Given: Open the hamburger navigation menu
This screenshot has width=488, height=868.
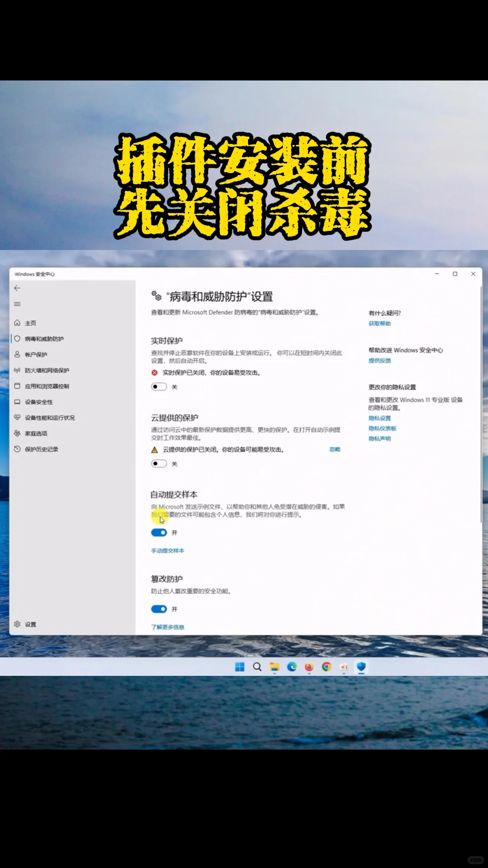Looking at the screenshot, I should 17,304.
